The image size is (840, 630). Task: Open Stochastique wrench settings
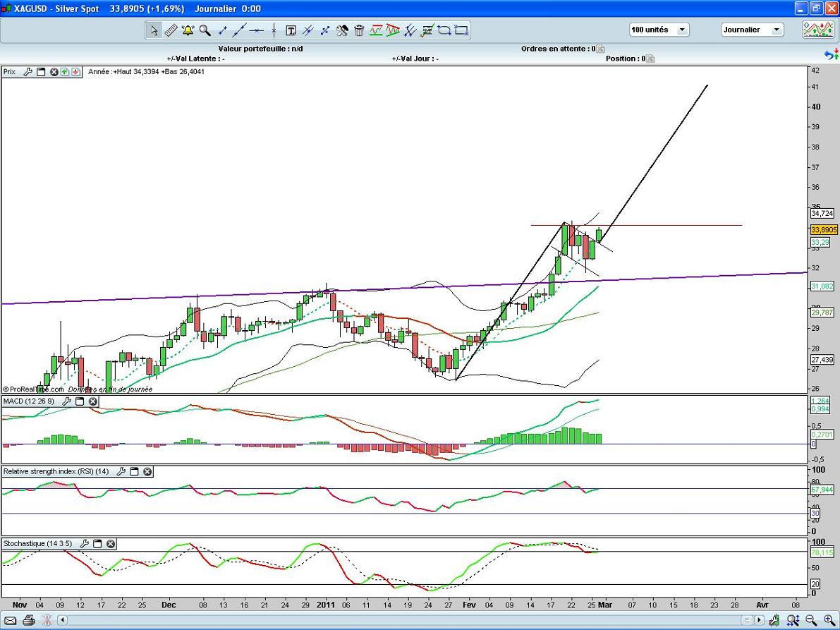pos(84,544)
